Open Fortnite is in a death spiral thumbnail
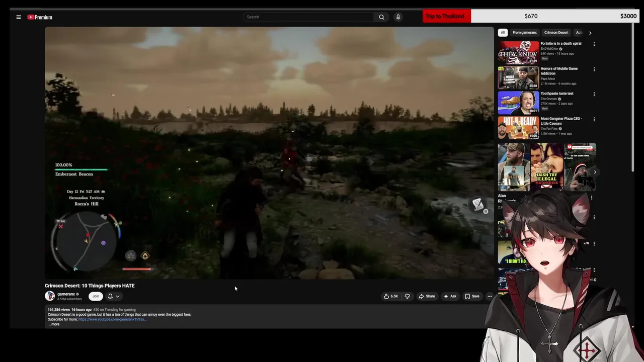Image resolution: width=644 pixels, height=362 pixels. (518, 52)
